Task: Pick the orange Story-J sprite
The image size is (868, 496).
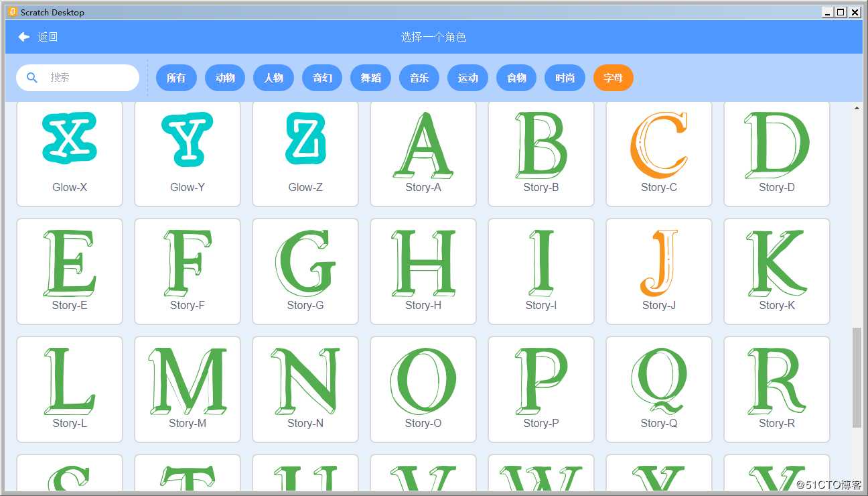Action: (659, 271)
